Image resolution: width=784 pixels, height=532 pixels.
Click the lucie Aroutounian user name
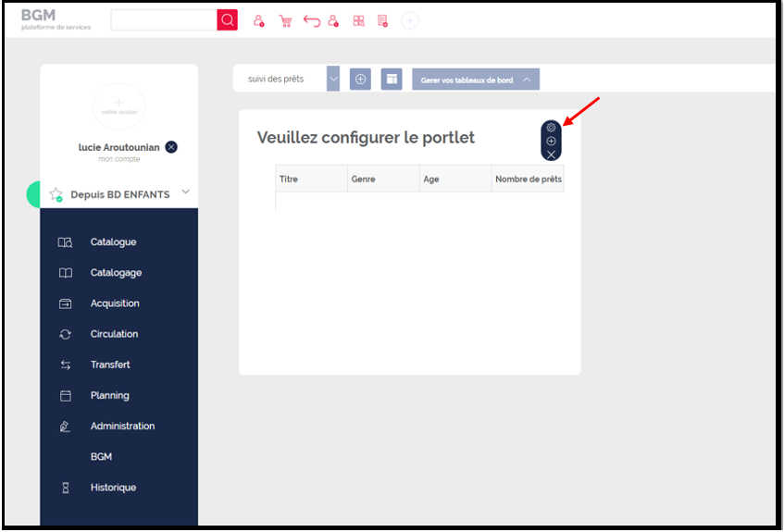(x=119, y=147)
